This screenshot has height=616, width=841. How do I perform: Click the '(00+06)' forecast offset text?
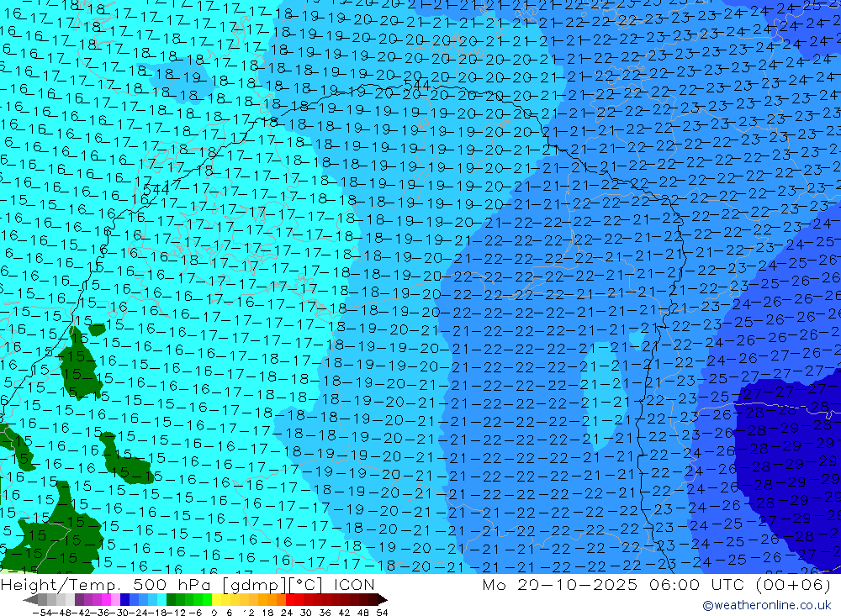(x=793, y=584)
